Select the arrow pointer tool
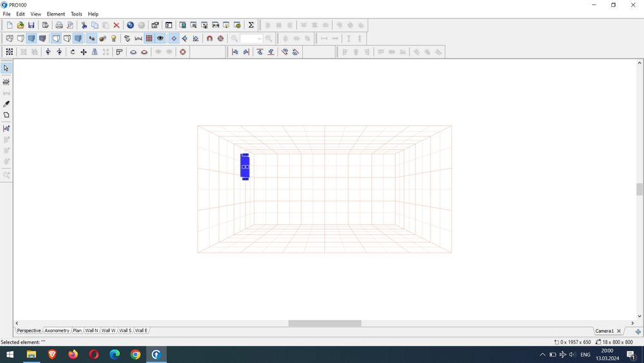 (x=6, y=68)
